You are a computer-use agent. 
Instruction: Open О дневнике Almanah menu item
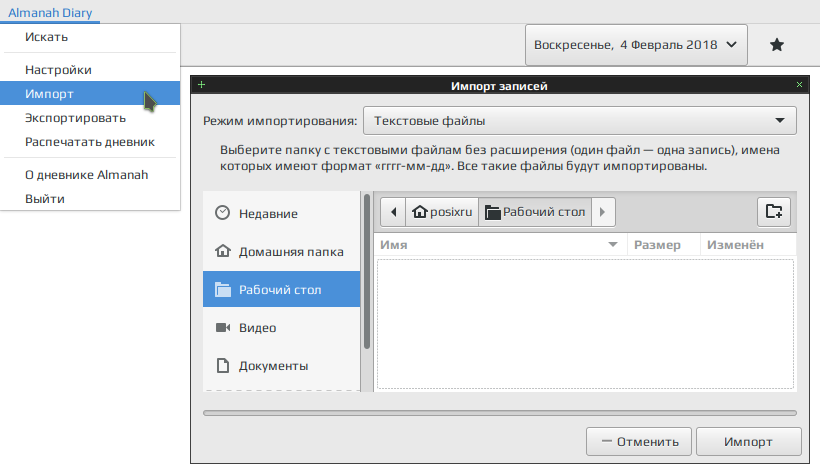(x=90, y=175)
